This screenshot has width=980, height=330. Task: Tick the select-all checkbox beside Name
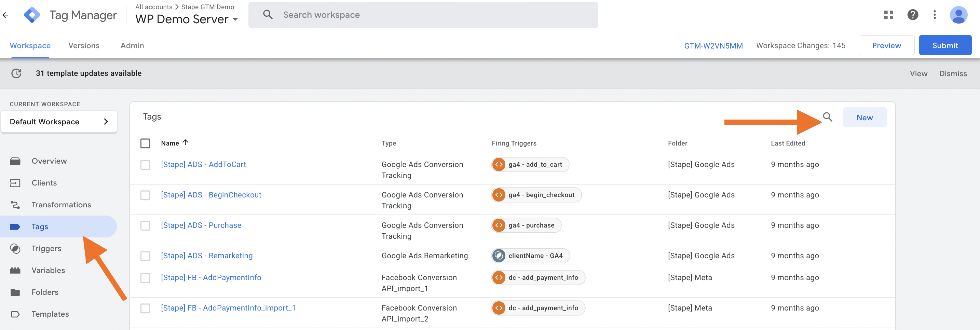(x=145, y=143)
